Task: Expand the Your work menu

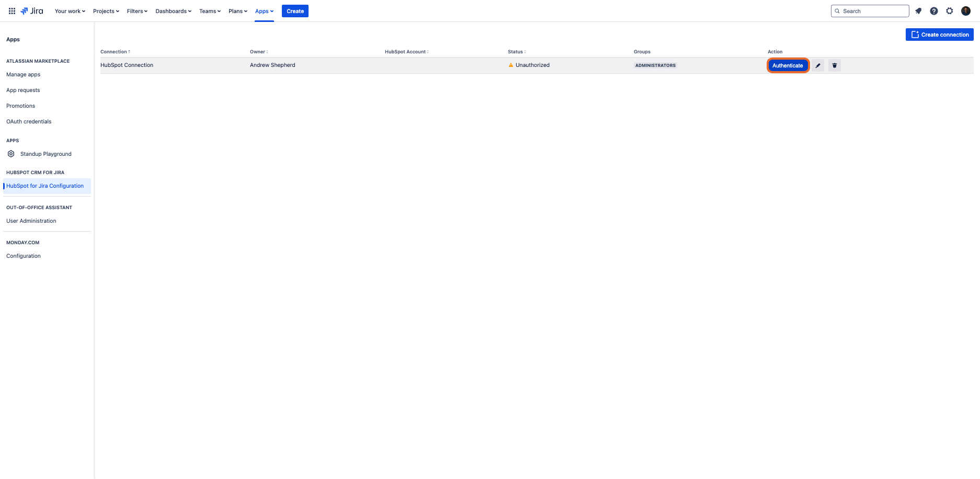Action: tap(70, 11)
